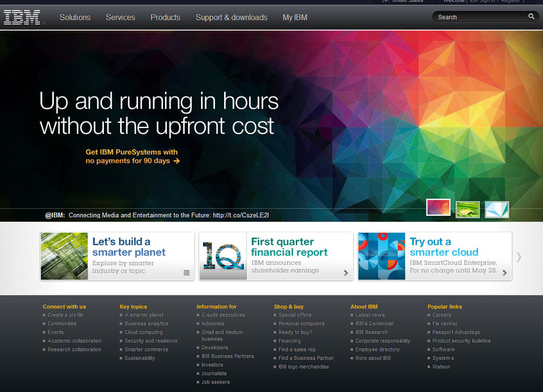Click 'Create a profile' link
The image size is (543, 392).
(x=66, y=315)
